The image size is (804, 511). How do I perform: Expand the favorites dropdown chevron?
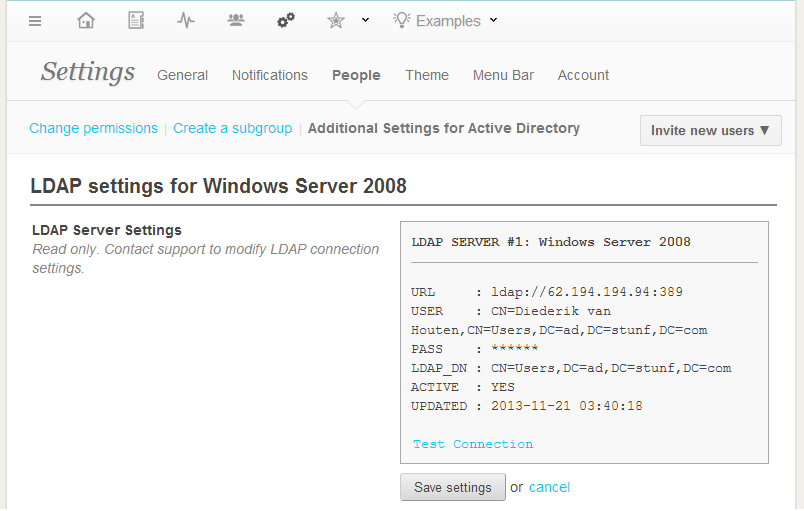tap(365, 20)
